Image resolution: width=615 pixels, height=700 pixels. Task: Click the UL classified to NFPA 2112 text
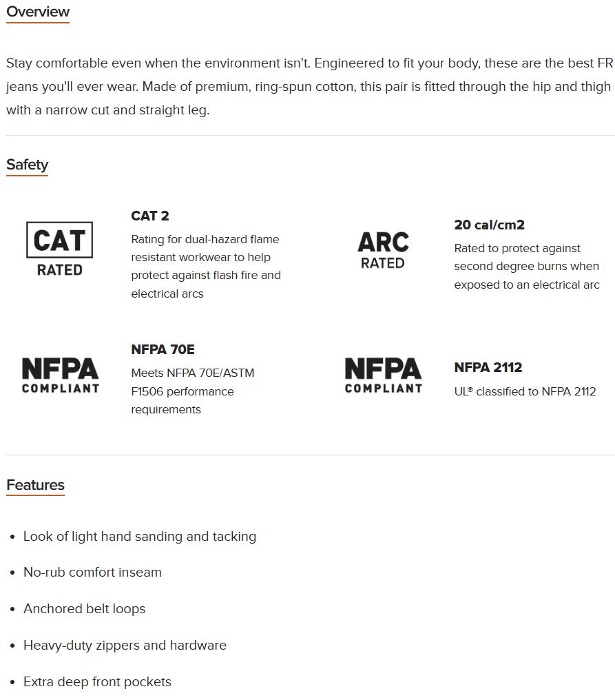pyautogui.click(x=525, y=391)
